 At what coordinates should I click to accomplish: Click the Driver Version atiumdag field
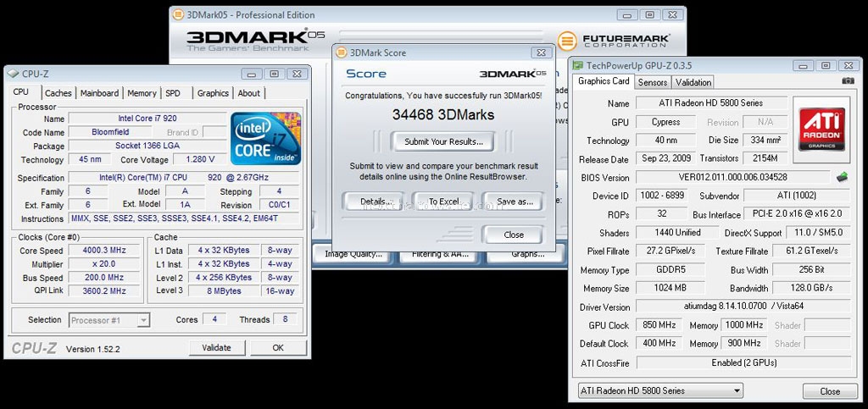[x=743, y=307]
